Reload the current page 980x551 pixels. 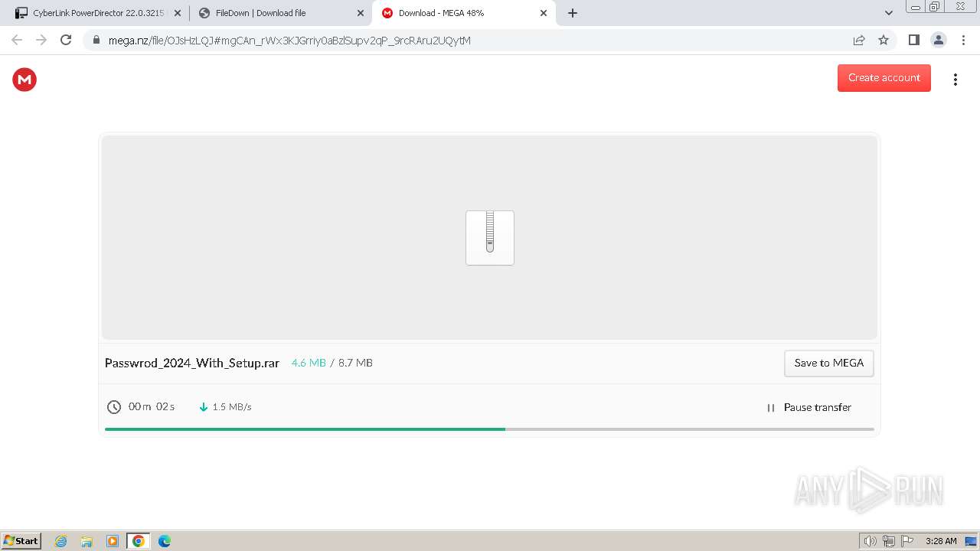point(66,40)
